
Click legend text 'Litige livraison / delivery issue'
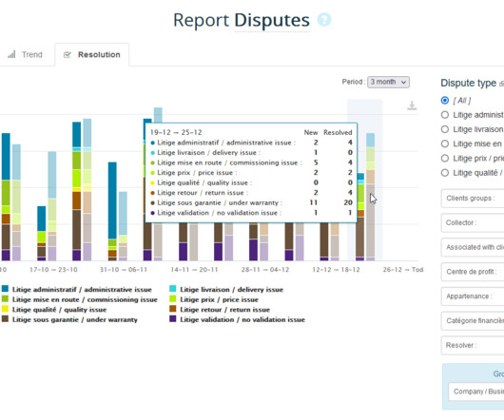pyautogui.click(x=231, y=289)
